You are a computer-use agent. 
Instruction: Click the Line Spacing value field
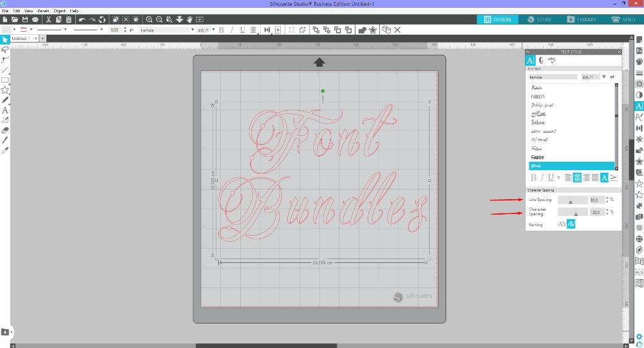597,200
